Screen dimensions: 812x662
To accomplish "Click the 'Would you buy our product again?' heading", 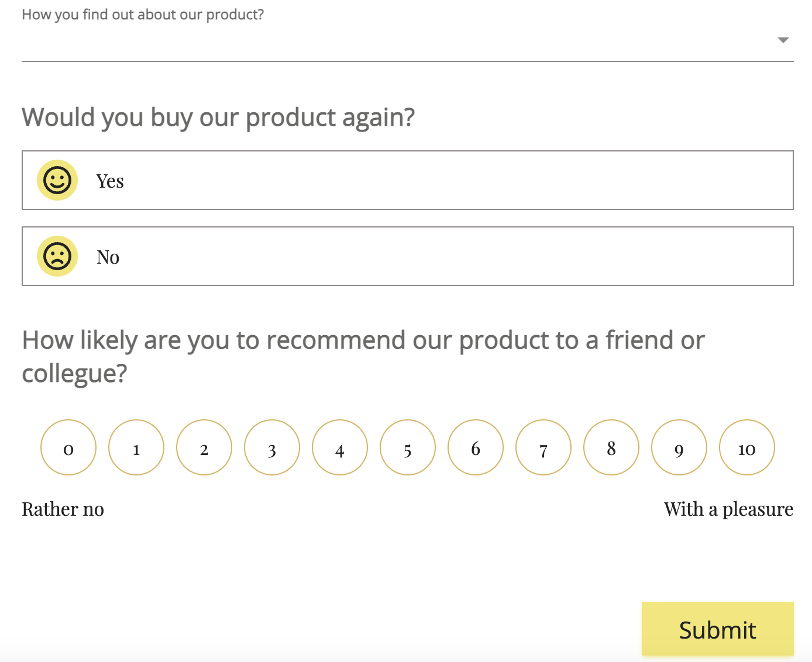I will coord(218,117).
